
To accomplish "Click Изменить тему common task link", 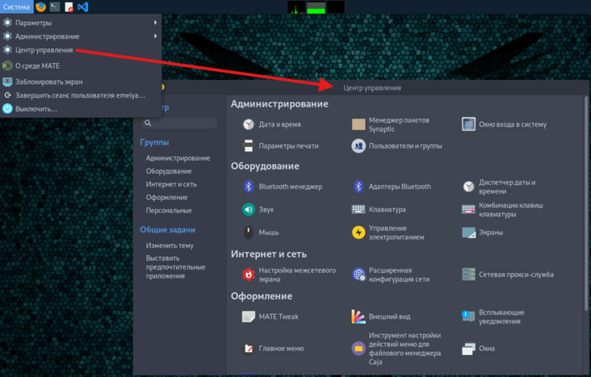I will coord(170,245).
